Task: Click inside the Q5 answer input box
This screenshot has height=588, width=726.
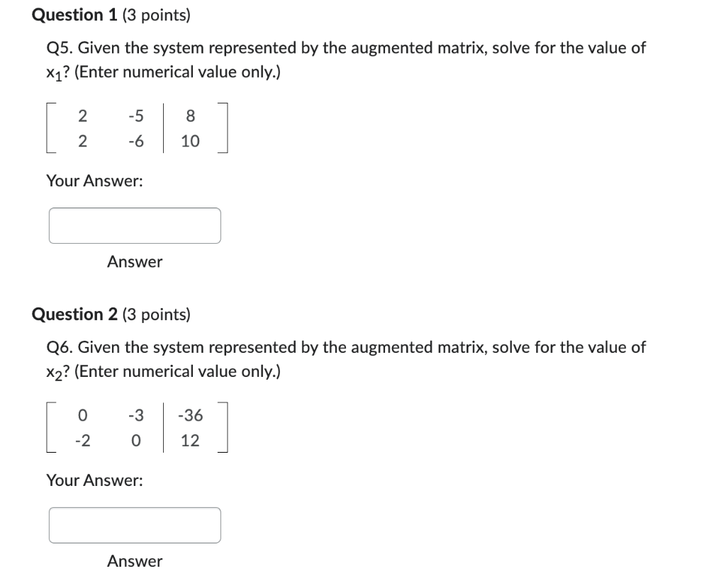Action: (x=134, y=225)
